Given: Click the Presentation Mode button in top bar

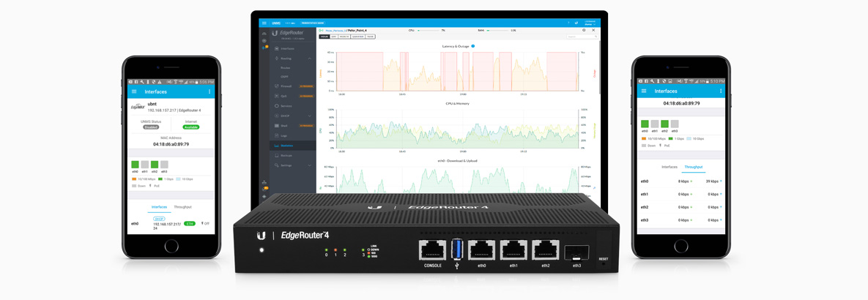Looking at the screenshot, I should coord(313,23).
